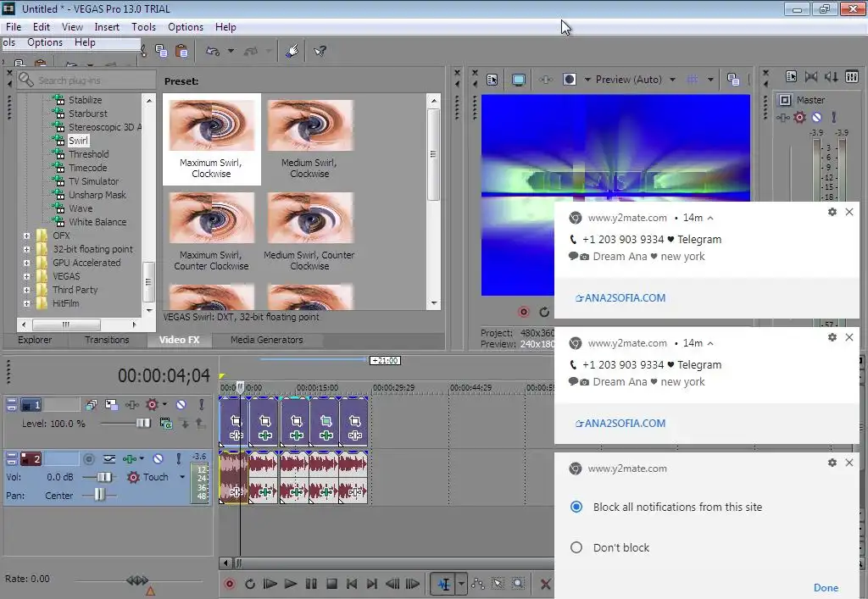Click the split-screen view icon in preview
Screen dimensions: 868x599
click(x=569, y=80)
